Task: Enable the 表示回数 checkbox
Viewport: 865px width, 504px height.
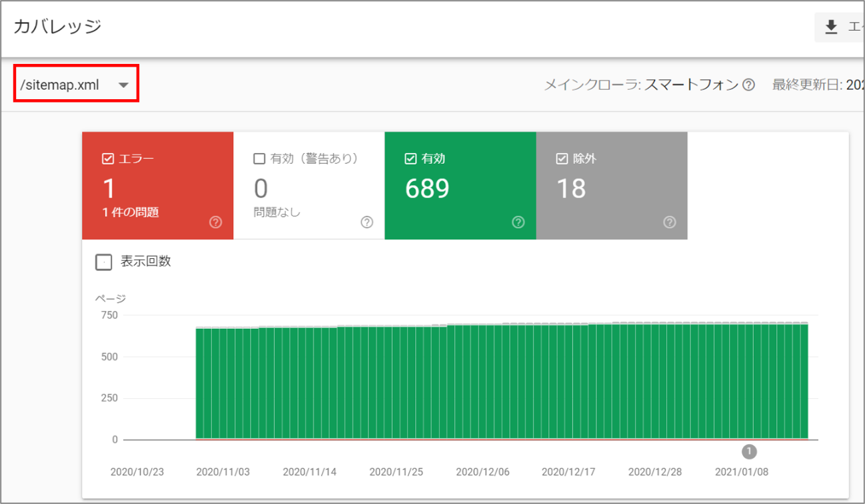Action: point(104,262)
